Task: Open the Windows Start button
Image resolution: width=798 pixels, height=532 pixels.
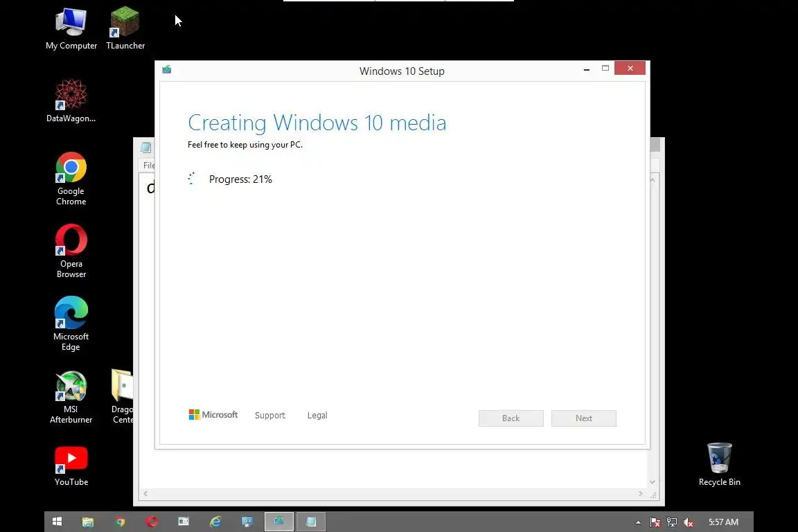Action: 57,522
